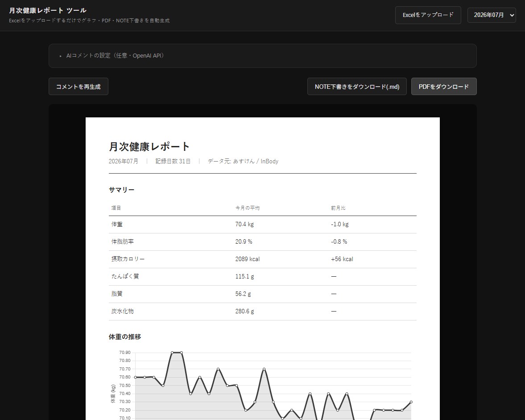Click the 2089 kcal value

(x=248, y=259)
